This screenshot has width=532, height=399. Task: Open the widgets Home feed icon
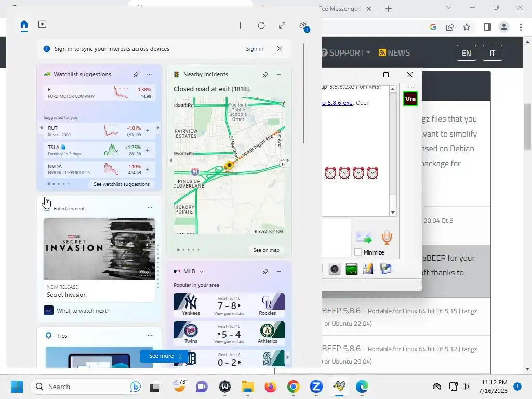(x=24, y=24)
